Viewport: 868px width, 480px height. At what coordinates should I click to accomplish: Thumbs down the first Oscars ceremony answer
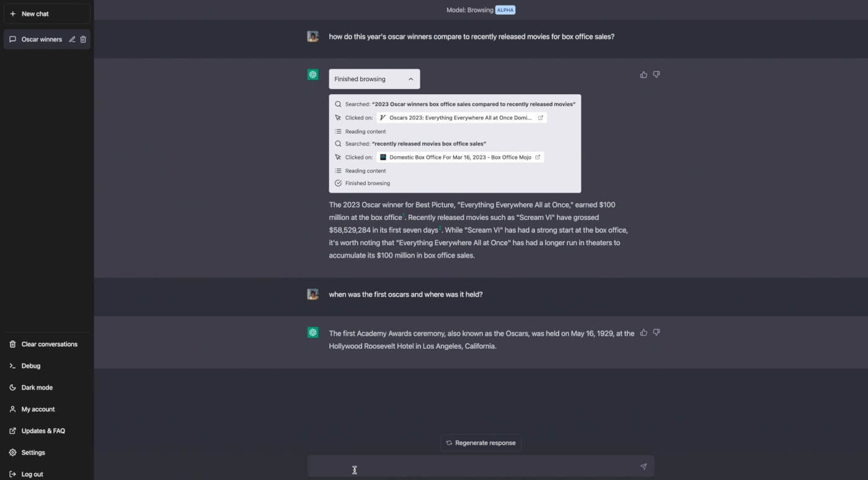coord(656,333)
